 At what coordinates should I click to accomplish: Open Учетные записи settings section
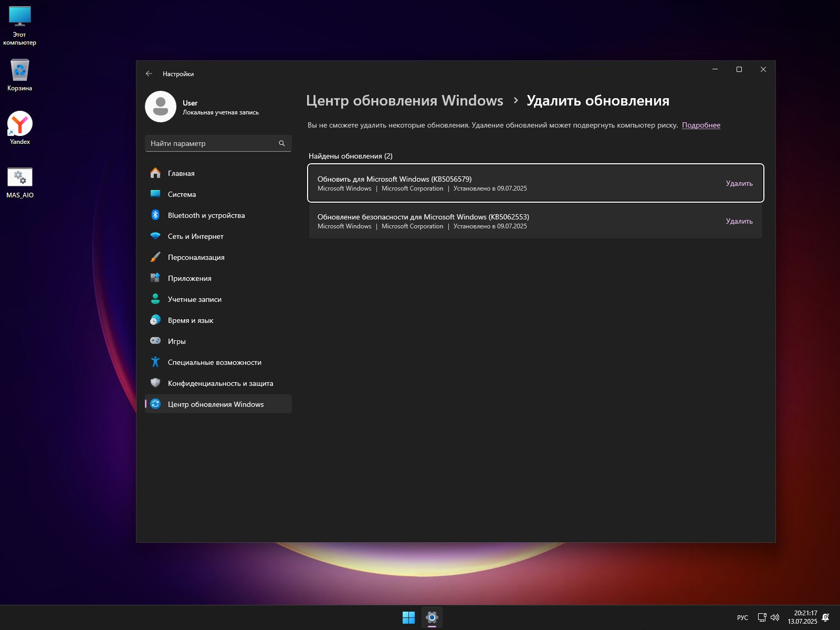[x=218, y=299]
